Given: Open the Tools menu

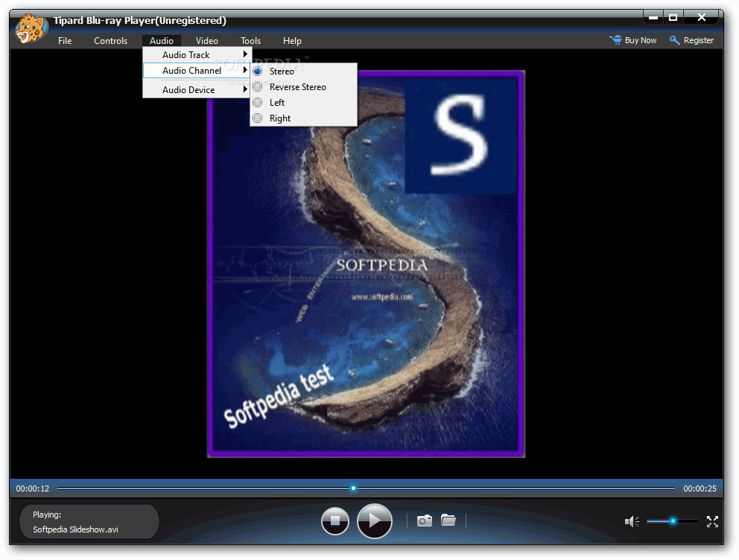Looking at the screenshot, I should 251,41.
